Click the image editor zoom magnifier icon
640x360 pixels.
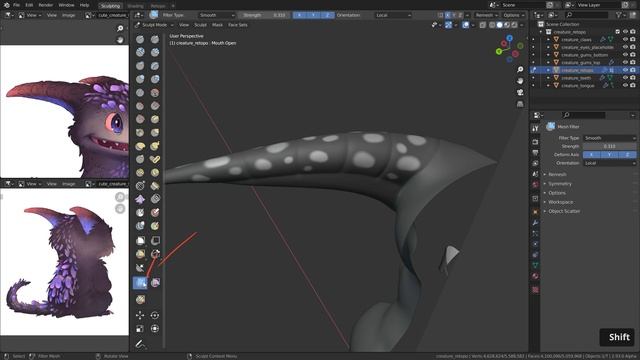pos(120,28)
